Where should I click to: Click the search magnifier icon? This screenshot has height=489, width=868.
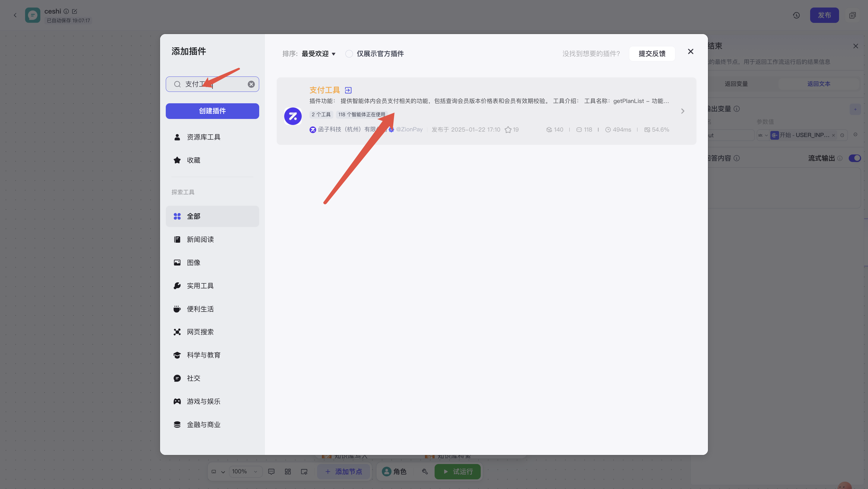coord(177,84)
